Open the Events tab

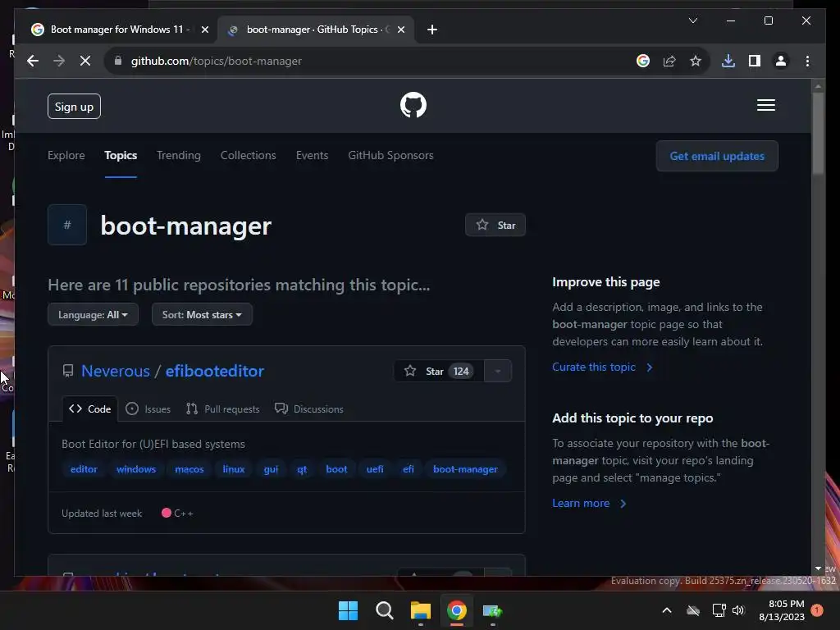[x=312, y=155]
